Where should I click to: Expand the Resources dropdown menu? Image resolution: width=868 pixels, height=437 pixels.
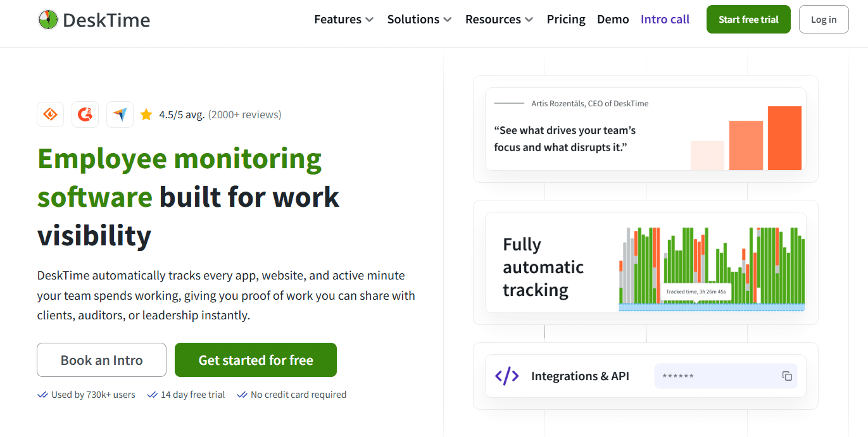(x=500, y=20)
